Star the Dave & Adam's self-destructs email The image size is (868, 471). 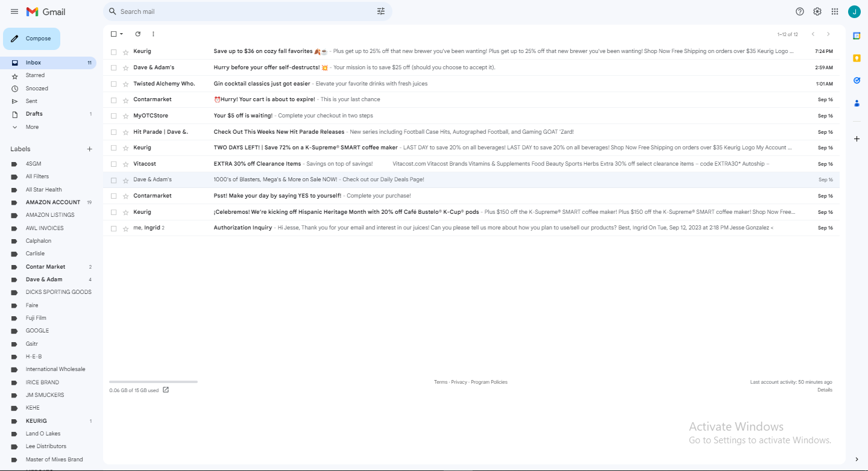[125, 68]
